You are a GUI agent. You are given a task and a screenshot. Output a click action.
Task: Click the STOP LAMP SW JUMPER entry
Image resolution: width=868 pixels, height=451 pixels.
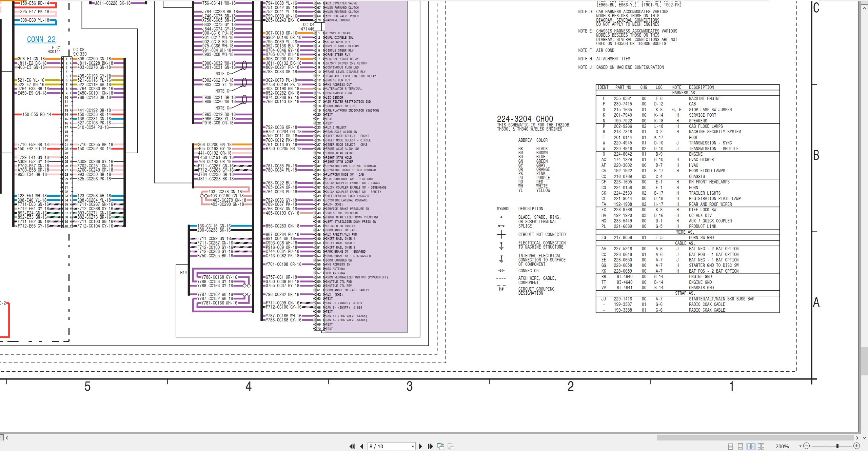710,110
